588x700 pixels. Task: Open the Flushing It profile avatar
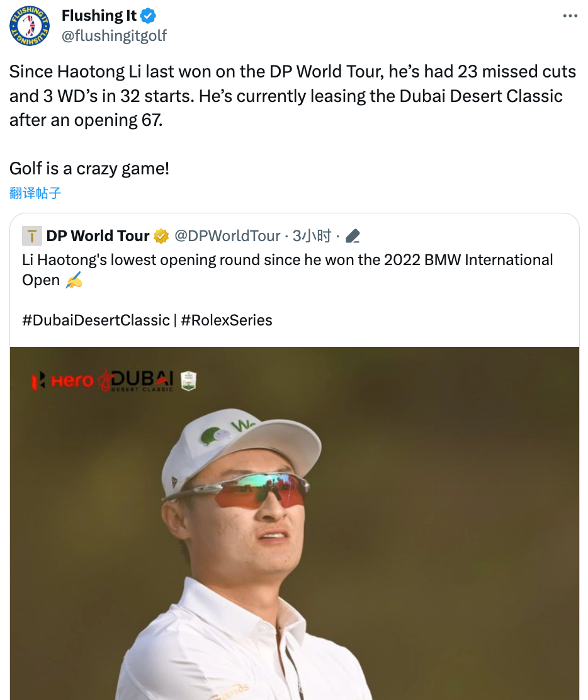pos(30,26)
